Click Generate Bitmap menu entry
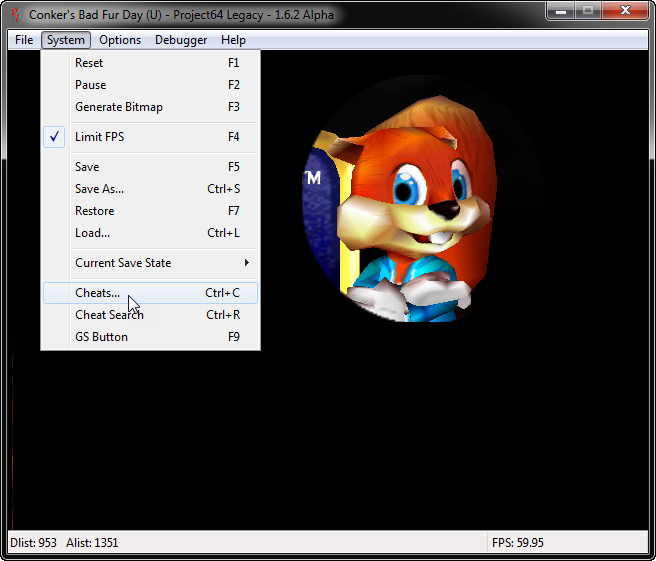Screen dimensions: 656x561 coord(151,107)
